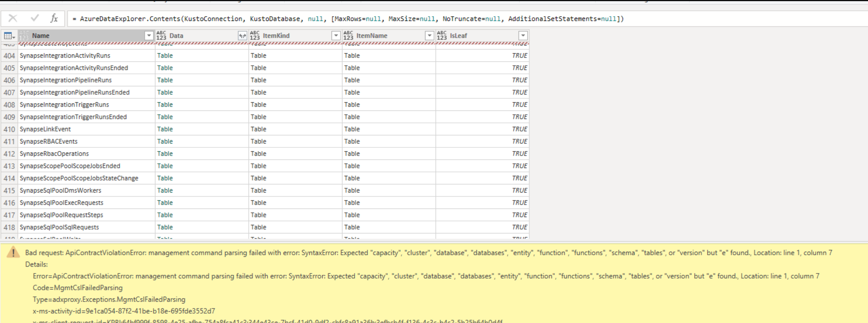Click the fx function icon
This screenshot has width=868, height=323.
click(54, 18)
